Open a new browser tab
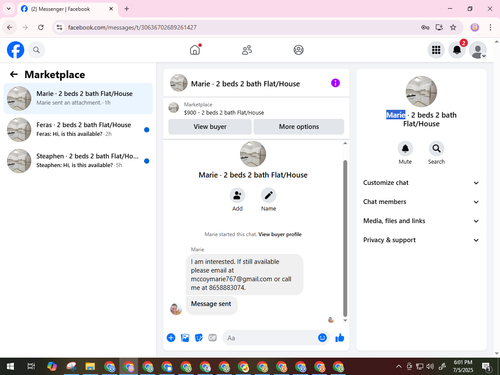The width and height of the screenshot is (500, 375). [127, 9]
